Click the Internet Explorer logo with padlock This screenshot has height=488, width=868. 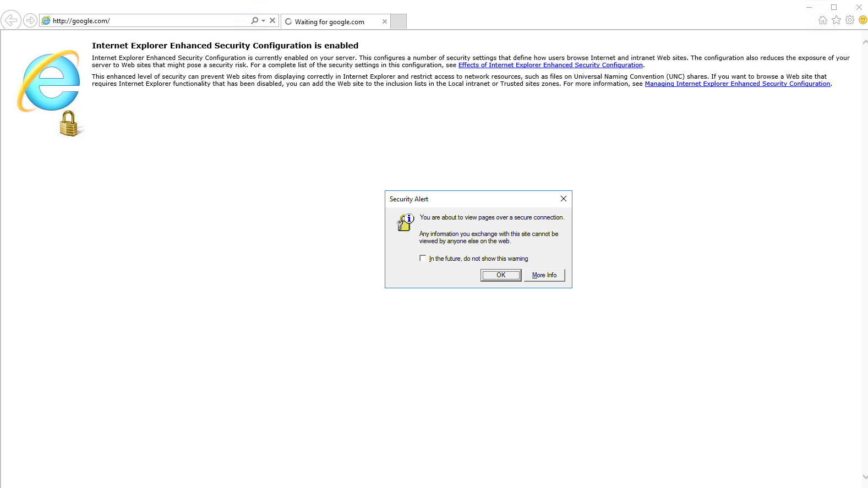click(x=50, y=92)
